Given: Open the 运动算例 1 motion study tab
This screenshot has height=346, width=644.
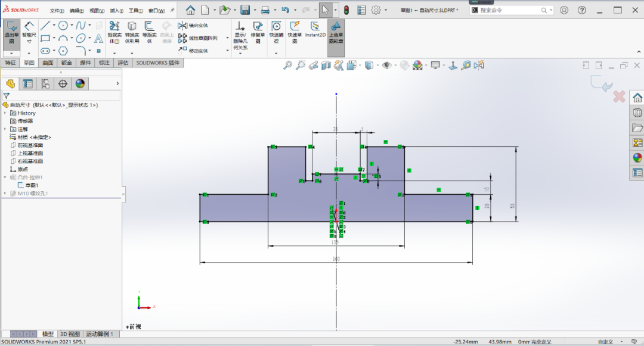Looking at the screenshot, I should pyautogui.click(x=100, y=334).
